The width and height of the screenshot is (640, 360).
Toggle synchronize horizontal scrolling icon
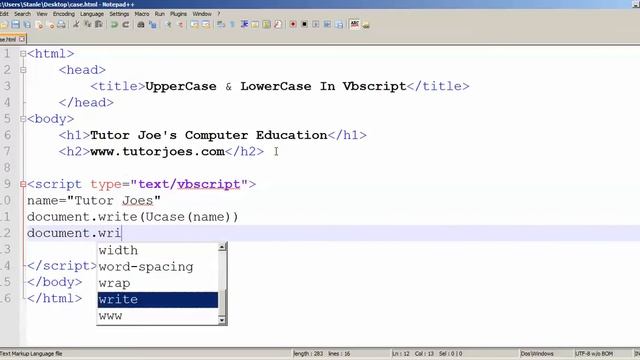pos(205,24)
